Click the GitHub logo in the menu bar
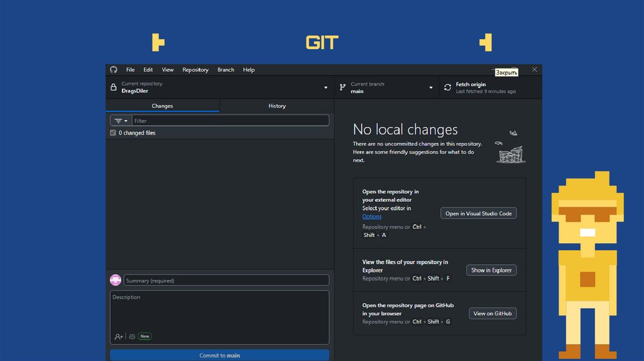 click(114, 70)
